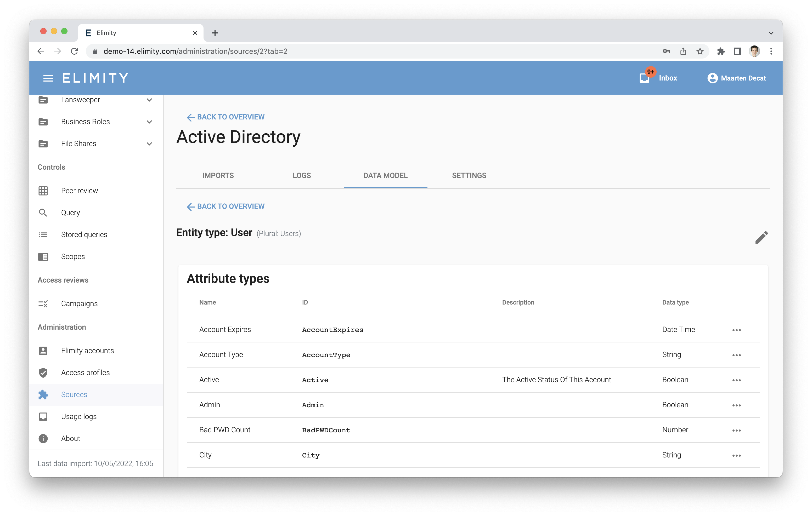This screenshot has width=812, height=516.
Task: Expand the Lansweeper sidebar section
Action: click(x=149, y=100)
